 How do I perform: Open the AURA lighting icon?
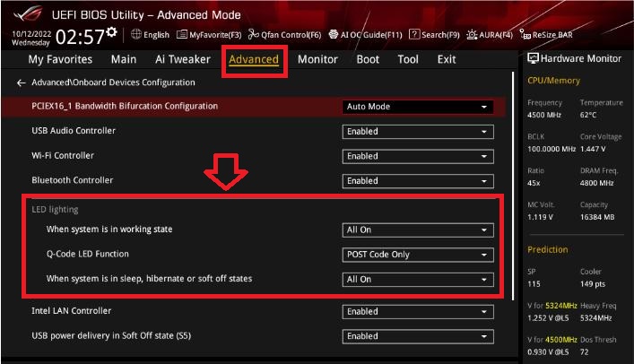[x=472, y=34]
